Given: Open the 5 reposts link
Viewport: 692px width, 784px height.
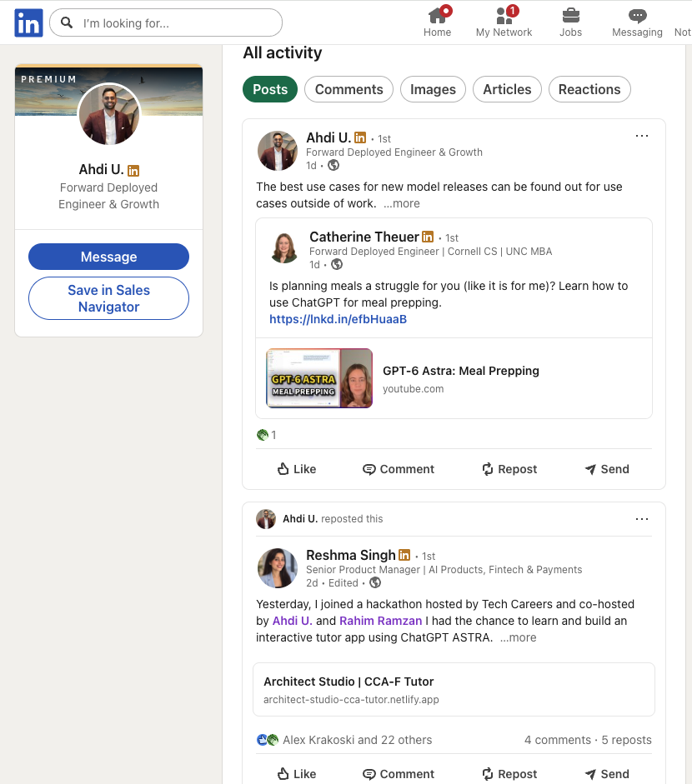Looking at the screenshot, I should (626, 740).
